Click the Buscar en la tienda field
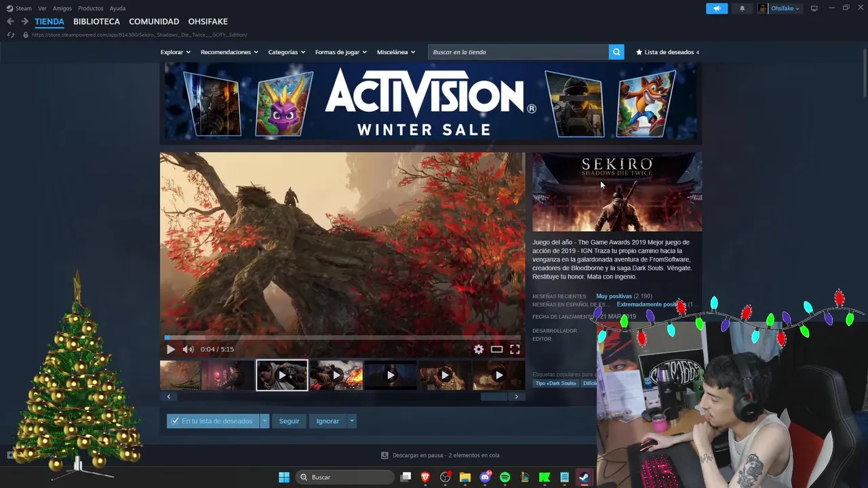The width and height of the screenshot is (868, 488). (x=519, y=52)
